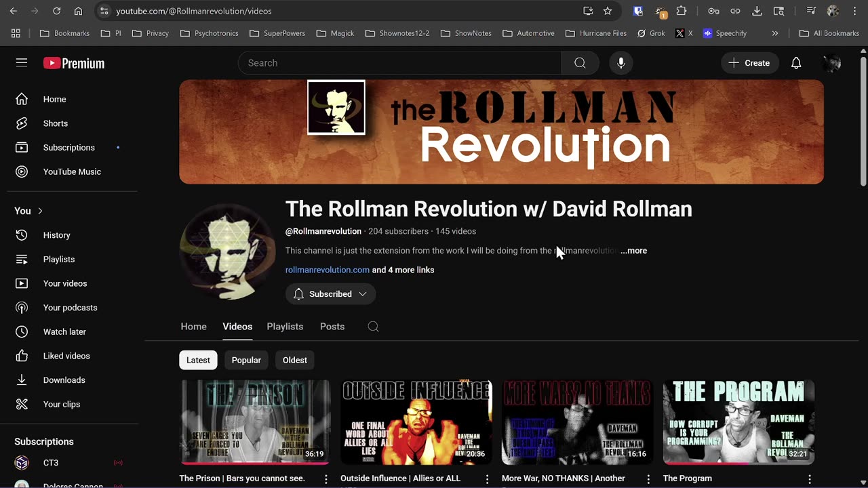The height and width of the screenshot is (488, 868).
Task: Open options menu for More War video
Action: (x=648, y=479)
